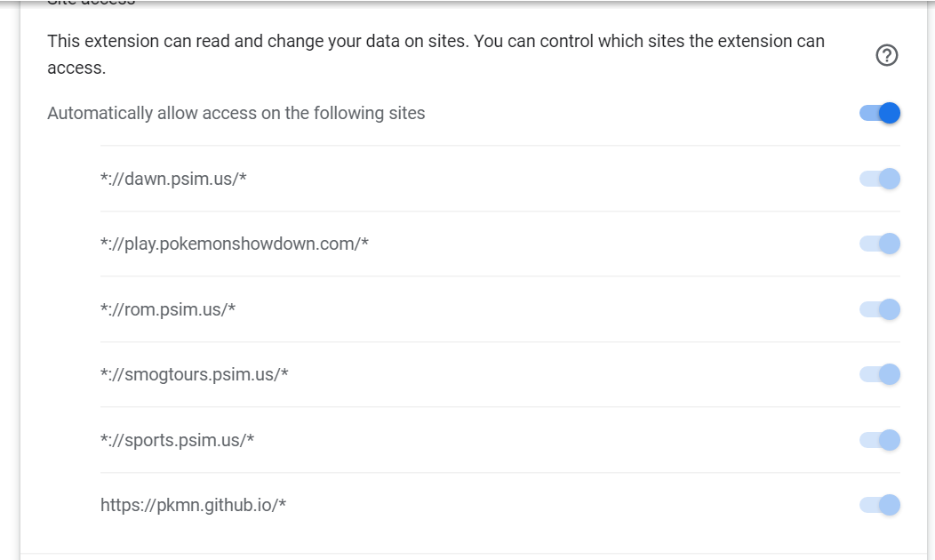Screen dimensions: 935x560
Task: Switch off rom.psim.us access toggle
Action: click(x=880, y=309)
